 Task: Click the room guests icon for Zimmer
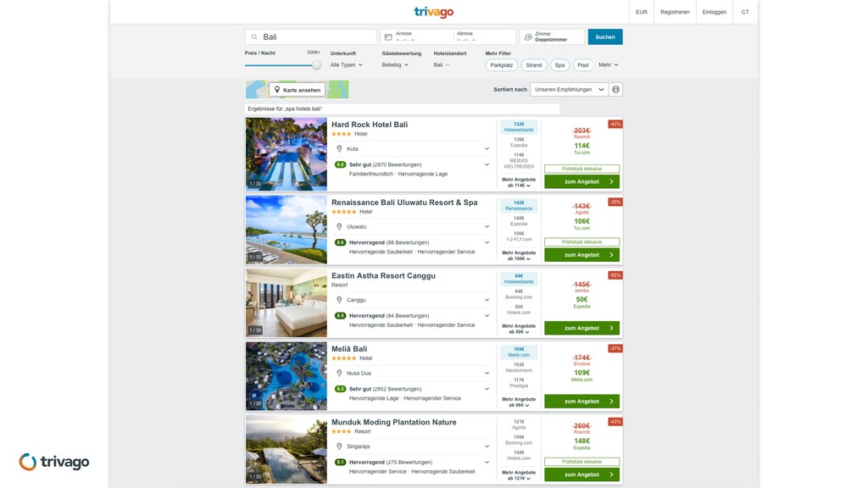click(x=528, y=37)
